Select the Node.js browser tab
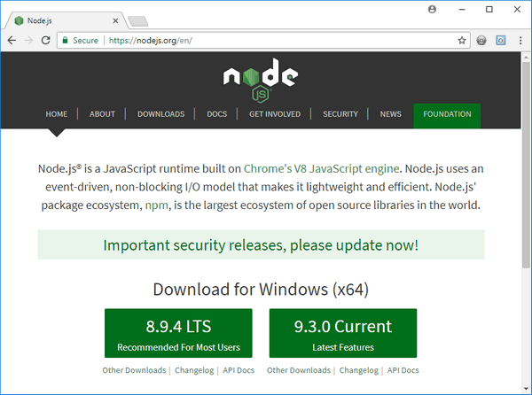This screenshot has width=532, height=395. click(66, 20)
